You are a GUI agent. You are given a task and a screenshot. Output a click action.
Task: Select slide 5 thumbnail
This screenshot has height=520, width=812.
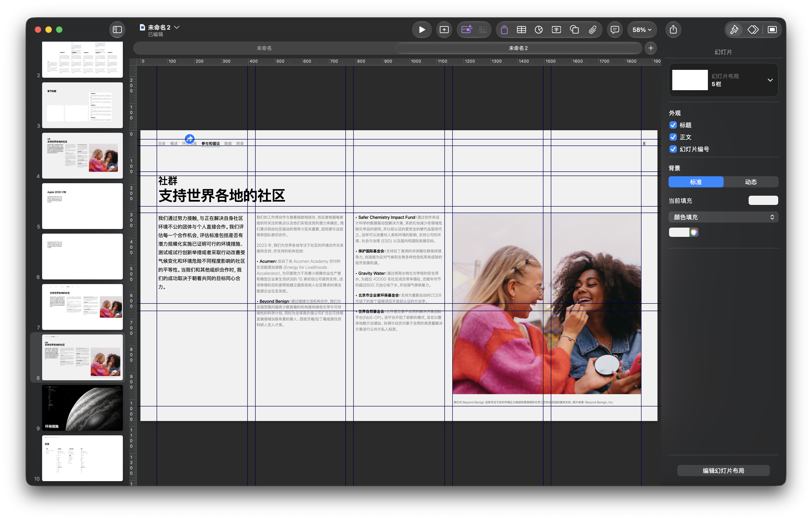coord(82,206)
